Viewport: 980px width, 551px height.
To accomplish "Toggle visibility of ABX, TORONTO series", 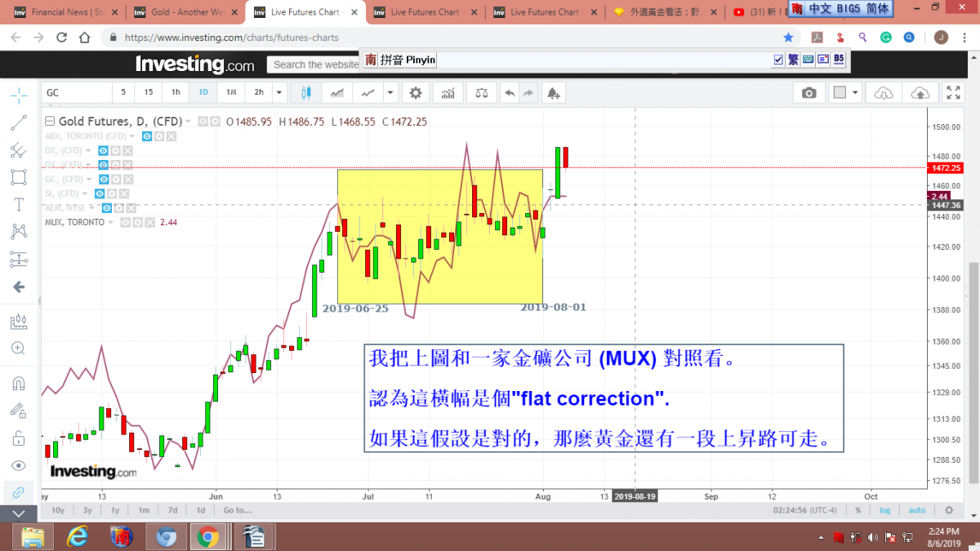I will pos(147,136).
